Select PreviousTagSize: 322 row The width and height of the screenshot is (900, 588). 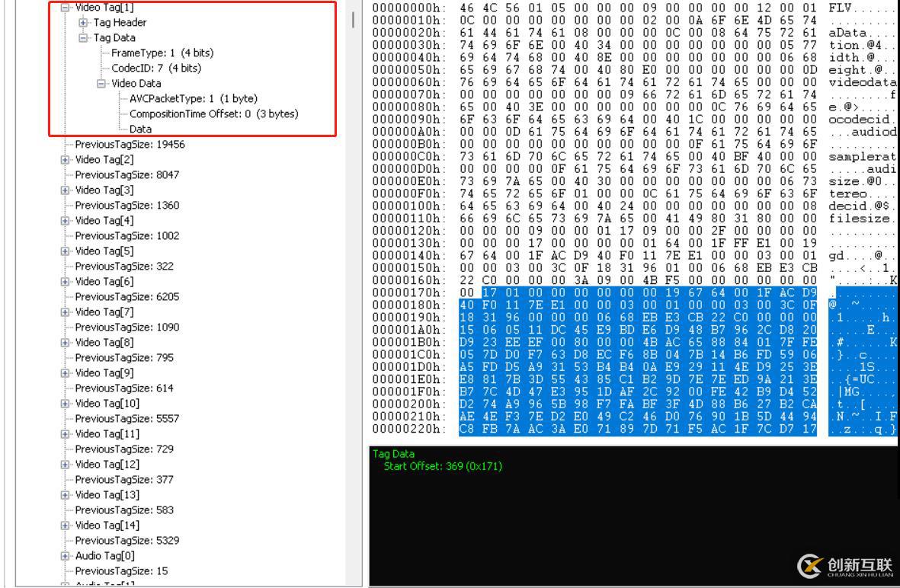(124, 266)
